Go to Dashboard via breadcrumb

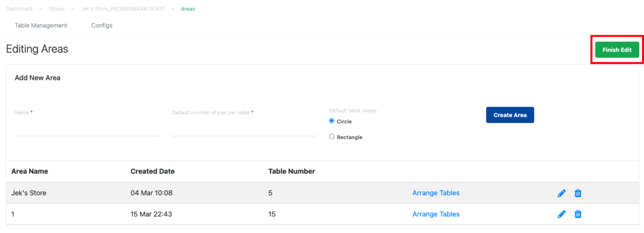coord(19,9)
